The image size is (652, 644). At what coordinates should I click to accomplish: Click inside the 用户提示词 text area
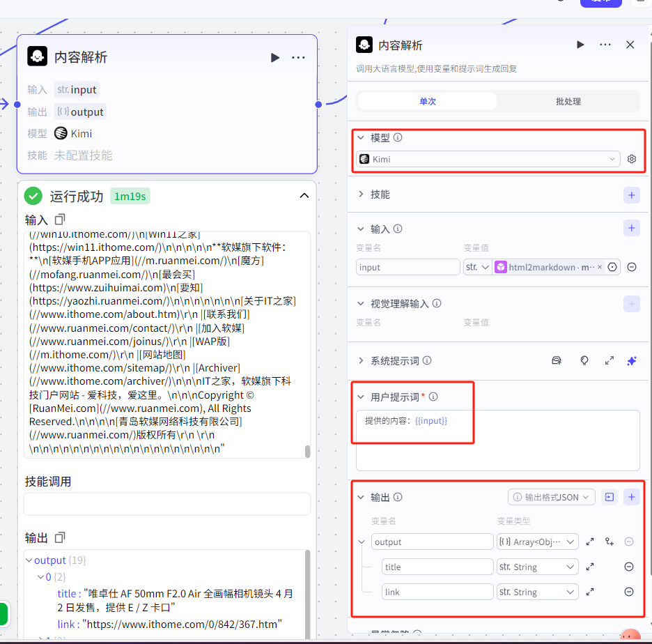click(498, 440)
